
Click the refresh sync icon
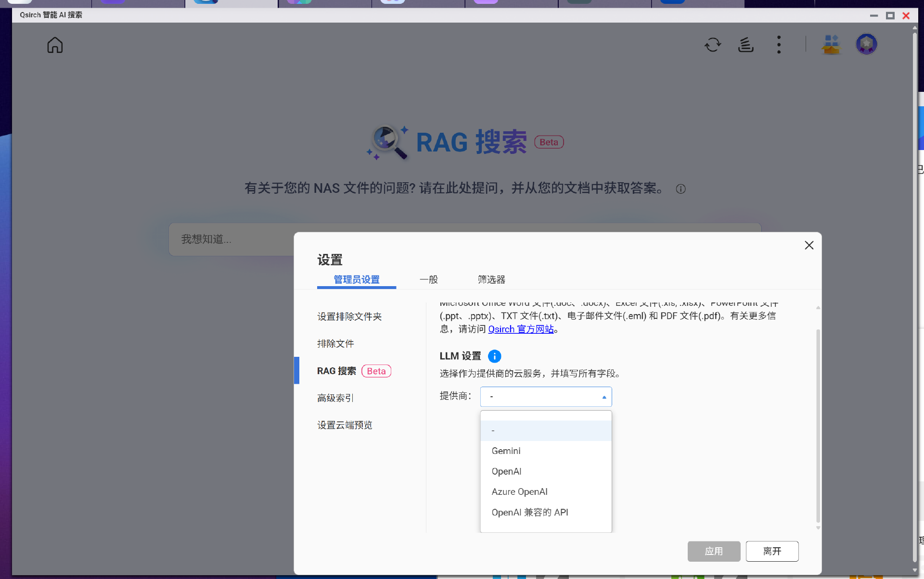coord(713,45)
